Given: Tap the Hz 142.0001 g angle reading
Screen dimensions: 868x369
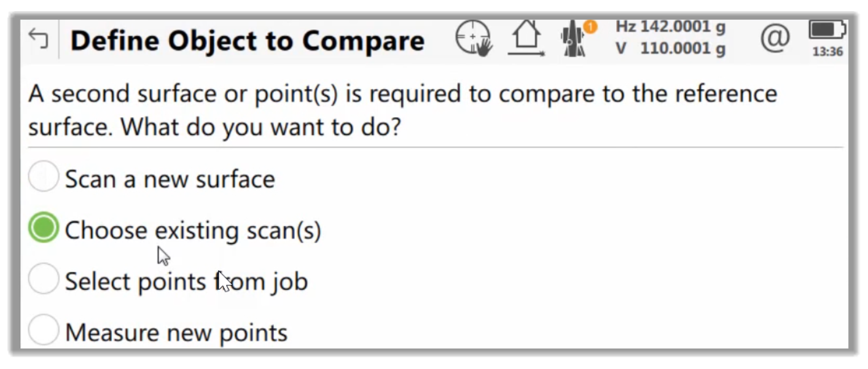Looking at the screenshot, I should pos(671,27).
